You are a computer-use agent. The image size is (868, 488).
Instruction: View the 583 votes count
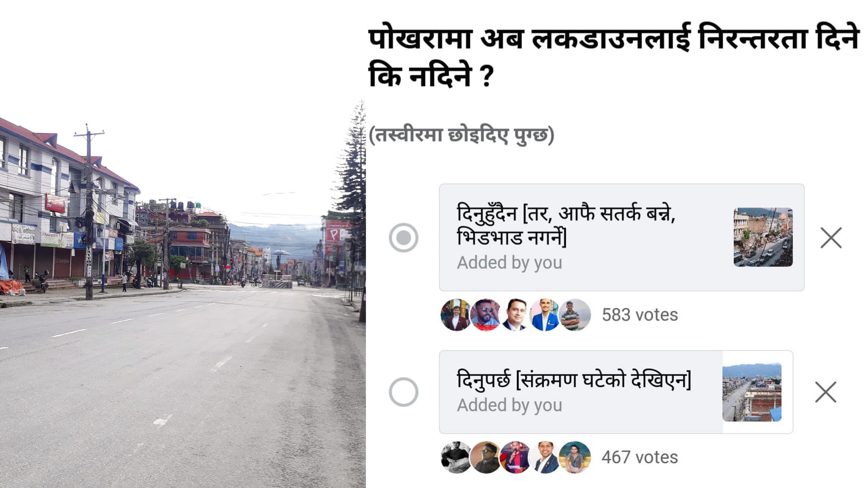point(640,315)
